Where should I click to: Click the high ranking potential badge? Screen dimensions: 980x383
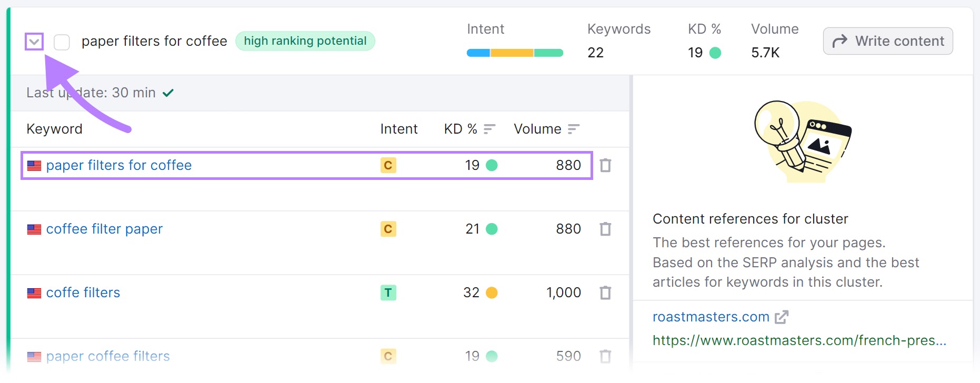click(305, 41)
